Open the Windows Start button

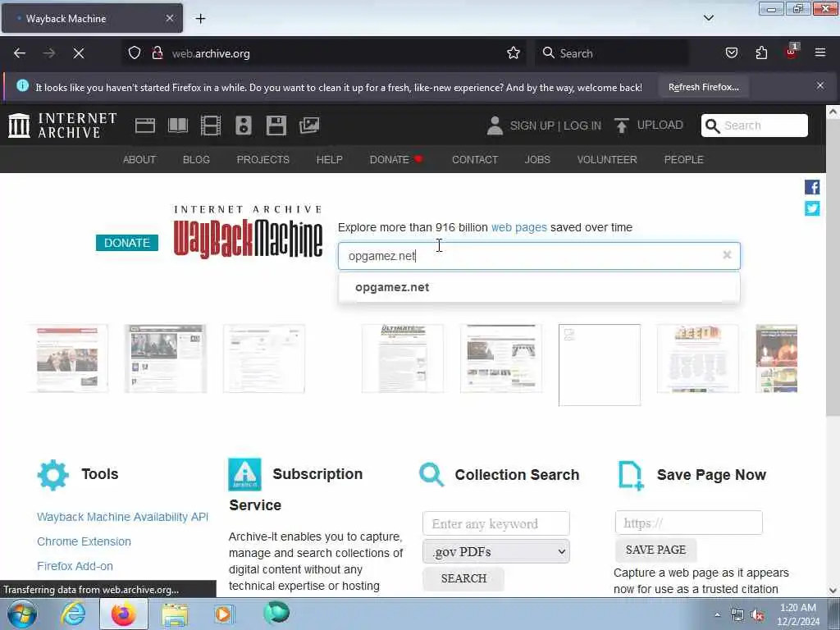(x=21, y=614)
